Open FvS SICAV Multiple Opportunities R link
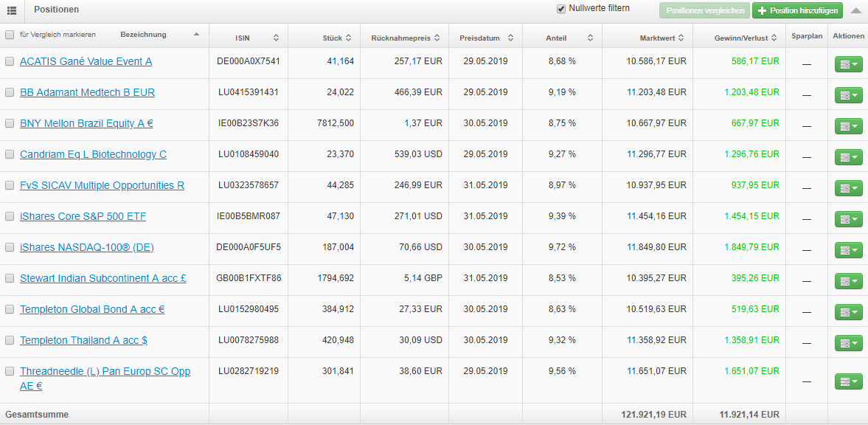This screenshot has height=425, width=868. pyautogui.click(x=102, y=186)
